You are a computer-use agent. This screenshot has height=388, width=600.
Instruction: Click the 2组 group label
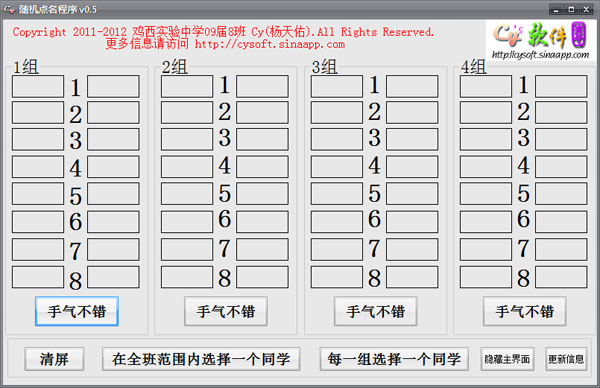pyautogui.click(x=174, y=67)
